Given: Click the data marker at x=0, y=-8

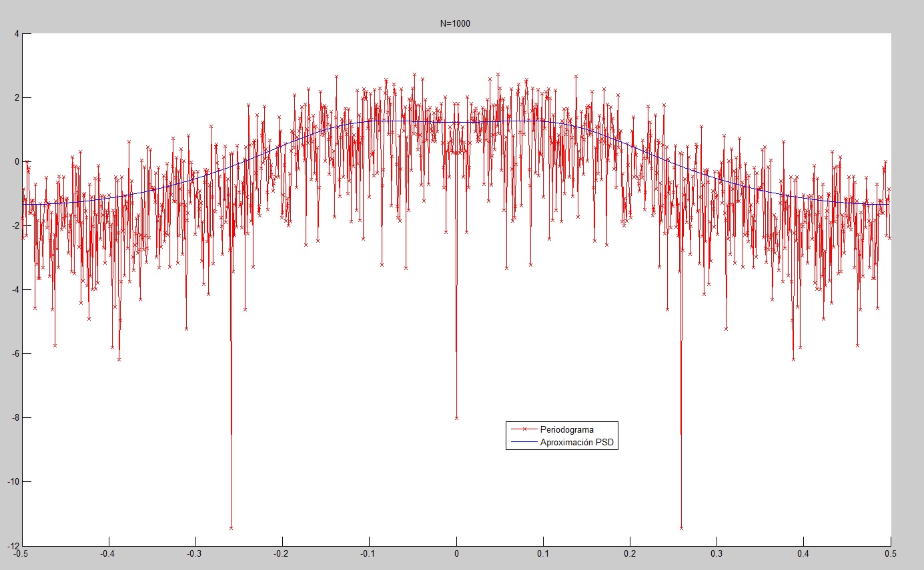Looking at the screenshot, I should [x=456, y=417].
